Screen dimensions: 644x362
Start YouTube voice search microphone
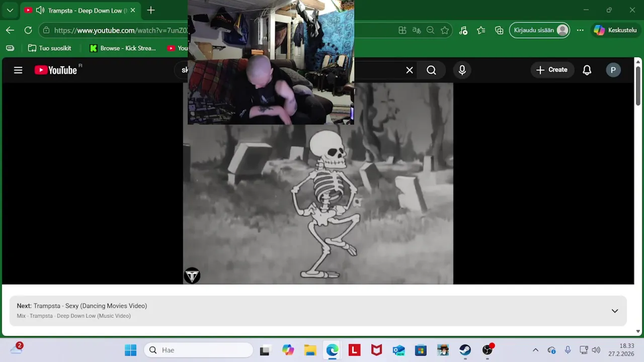(x=462, y=70)
